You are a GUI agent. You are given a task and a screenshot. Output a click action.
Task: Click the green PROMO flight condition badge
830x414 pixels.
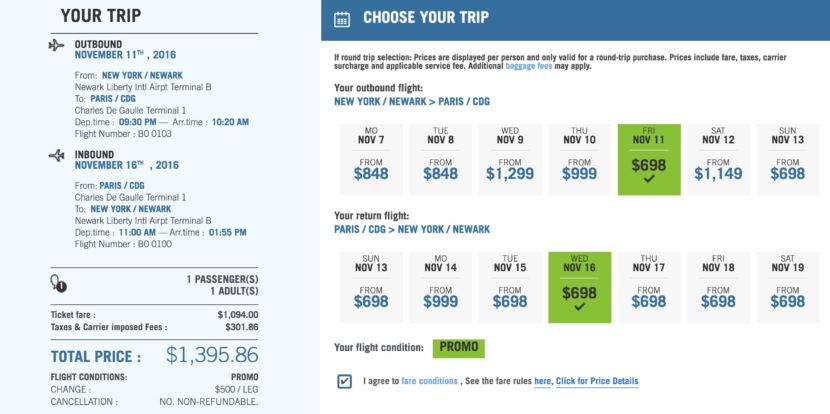point(458,348)
